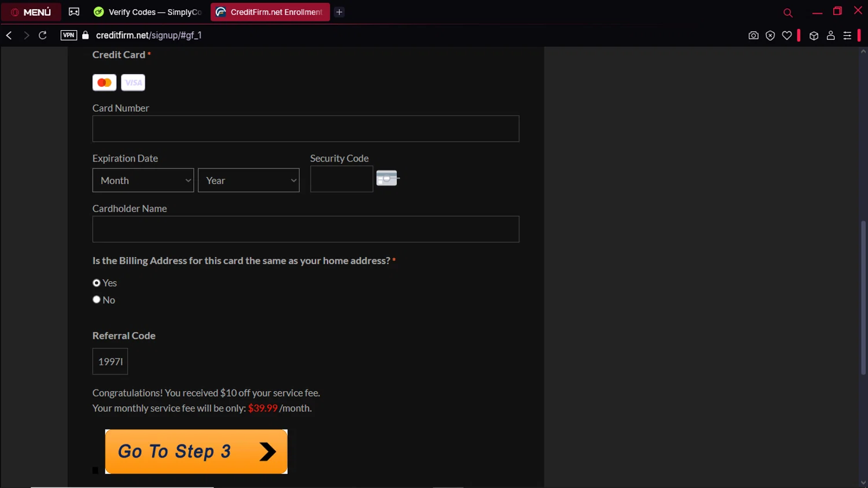Screen dimensions: 868x488
Task: Go back with the back arrow
Action: point(9,35)
